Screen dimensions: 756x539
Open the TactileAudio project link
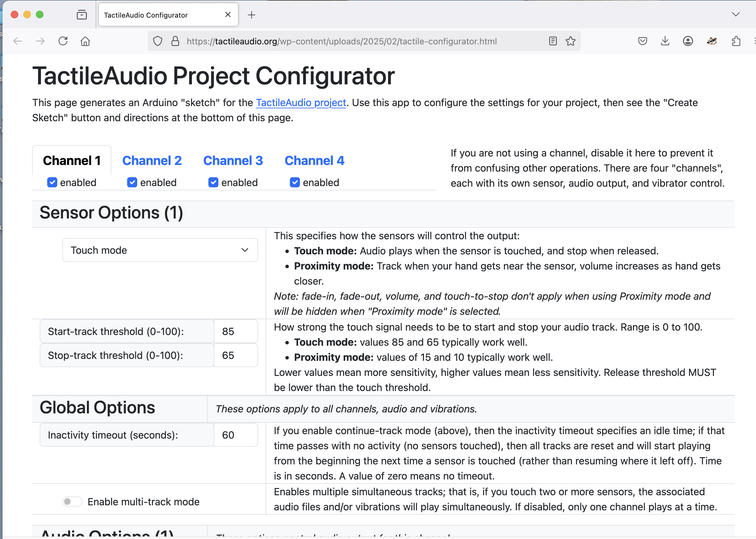(301, 103)
